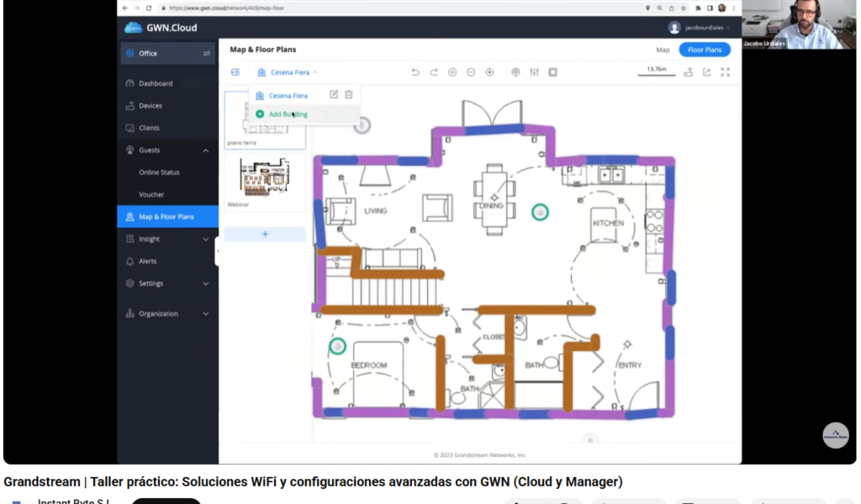
Task: Click the undo arrow in floor plan toolbar
Action: 415,72
